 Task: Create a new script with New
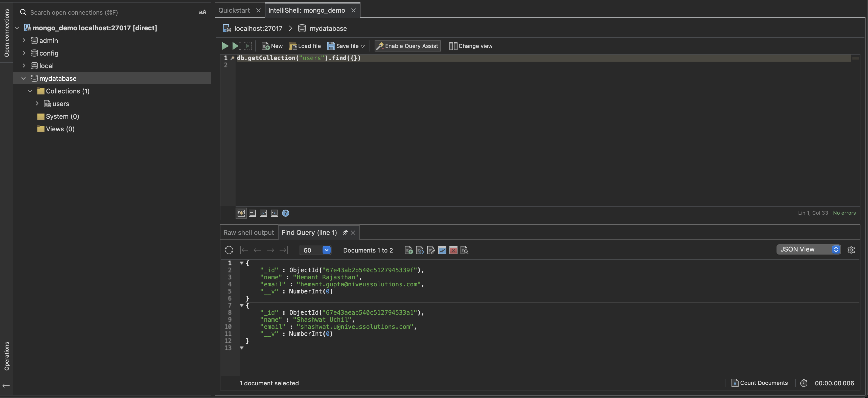pos(272,46)
